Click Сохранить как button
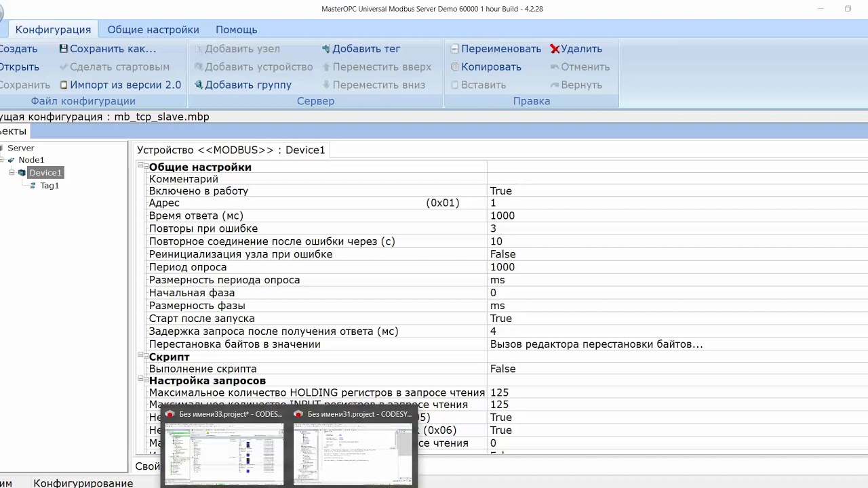The image size is (868, 488). tap(108, 49)
